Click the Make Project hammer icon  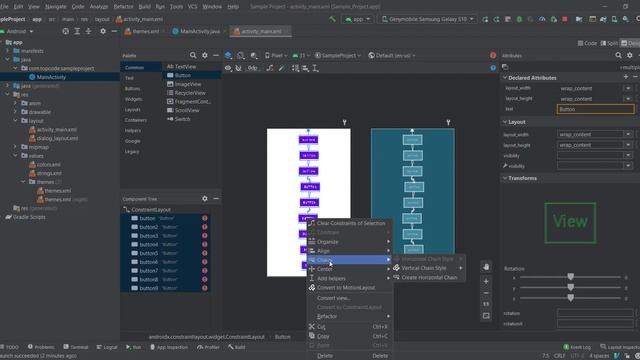(332, 19)
